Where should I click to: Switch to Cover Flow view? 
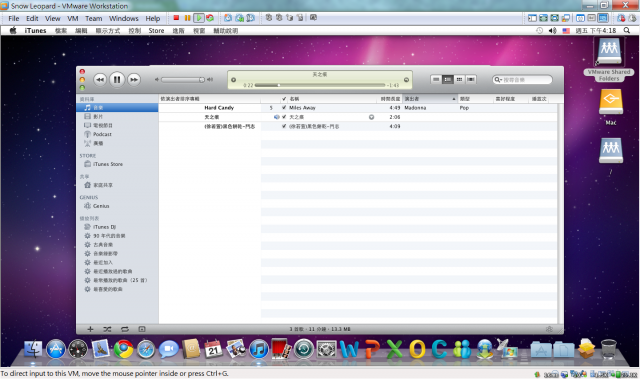point(471,79)
